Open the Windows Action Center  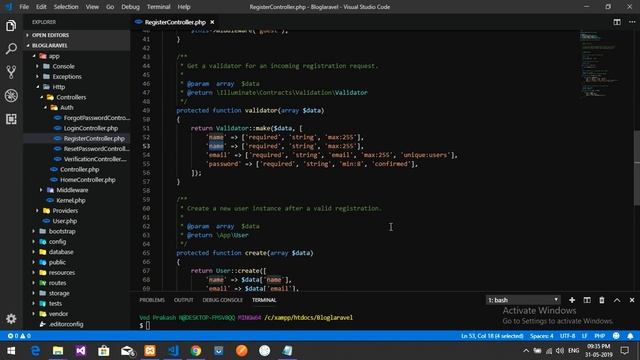(x=624, y=351)
